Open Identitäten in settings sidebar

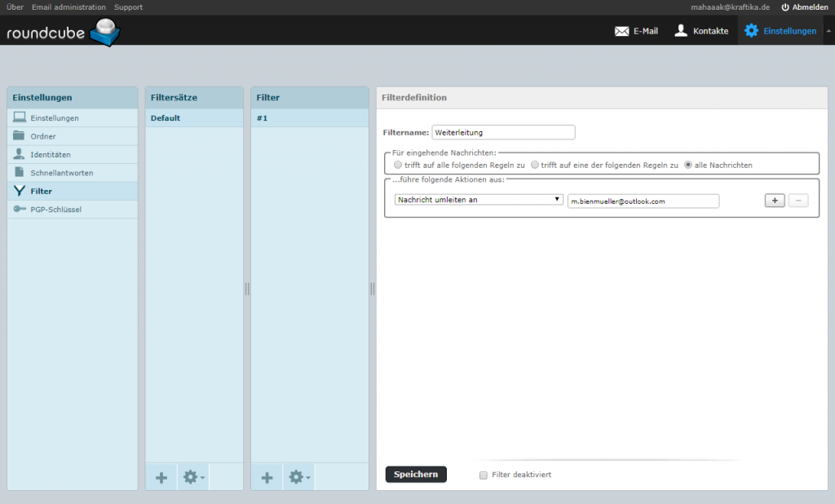point(51,154)
